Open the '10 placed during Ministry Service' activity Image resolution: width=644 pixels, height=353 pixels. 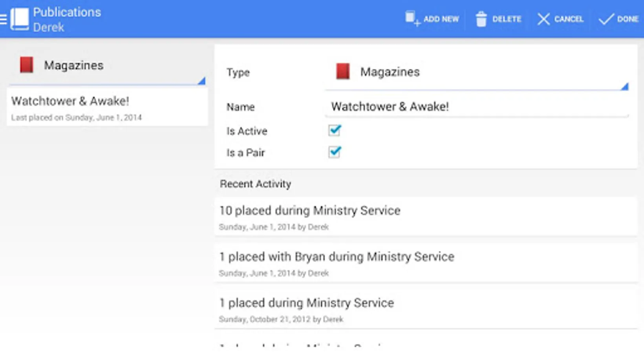tap(426, 217)
